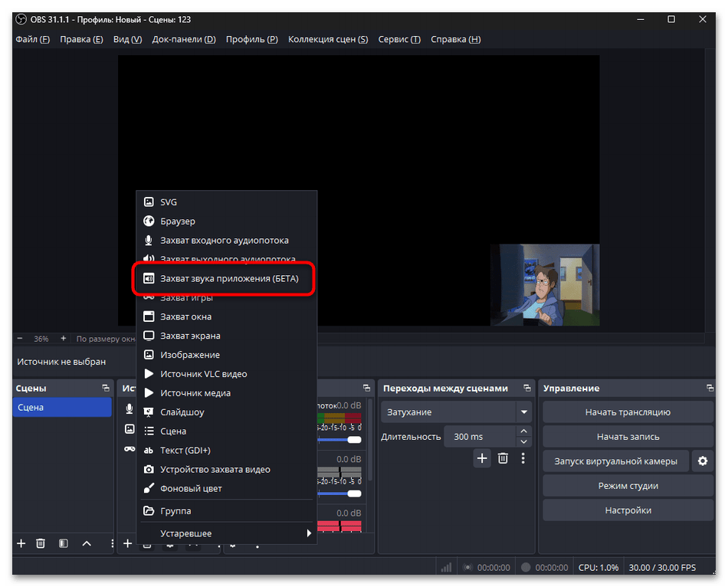Image resolution: width=728 pixels, height=587 pixels.
Task: Open Настройки from Управление panel
Action: coord(628,511)
